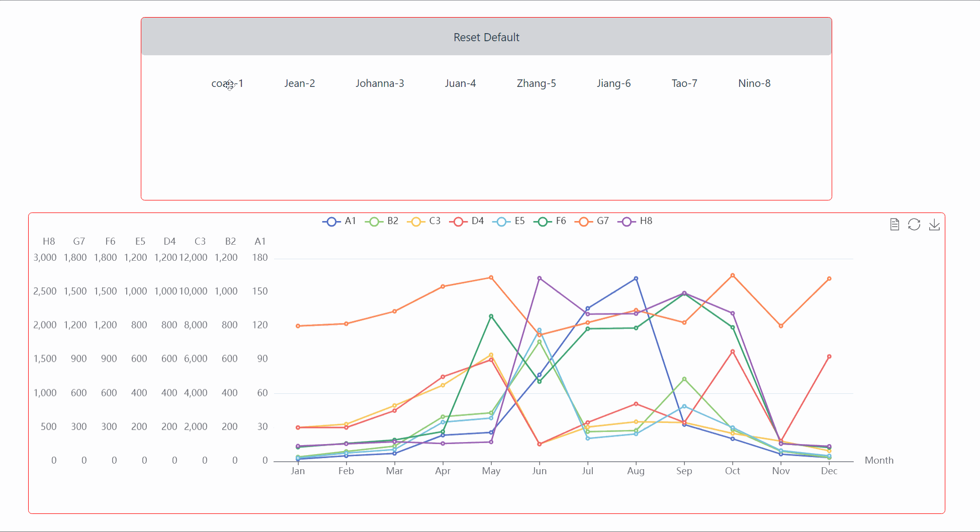Screen dimensions: 980x532
Task: Hide the B2 series via legend
Action: [381, 221]
